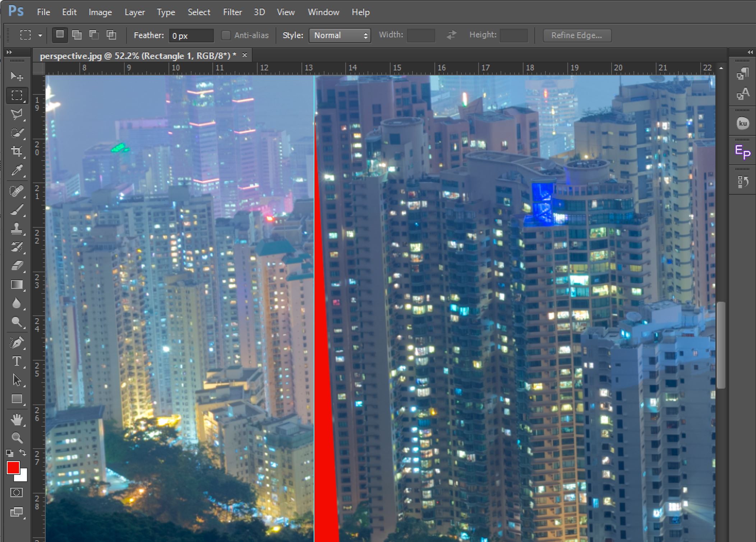Select the Move tool
The height and width of the screenshot is (542, 756).
click(x=17, y=77)
